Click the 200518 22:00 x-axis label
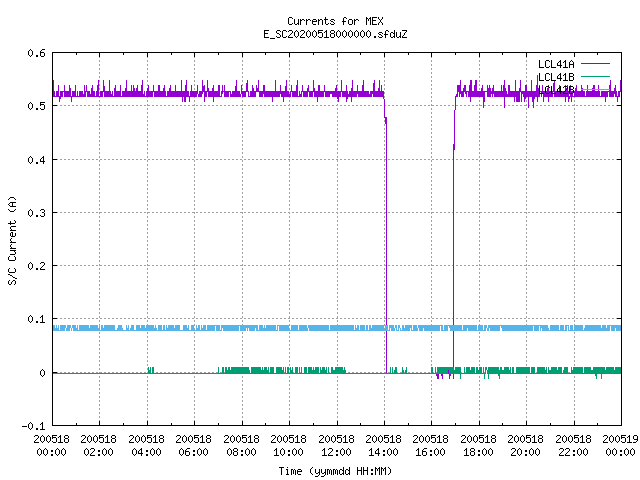The image size is (640, 480). tap(573, 446)
